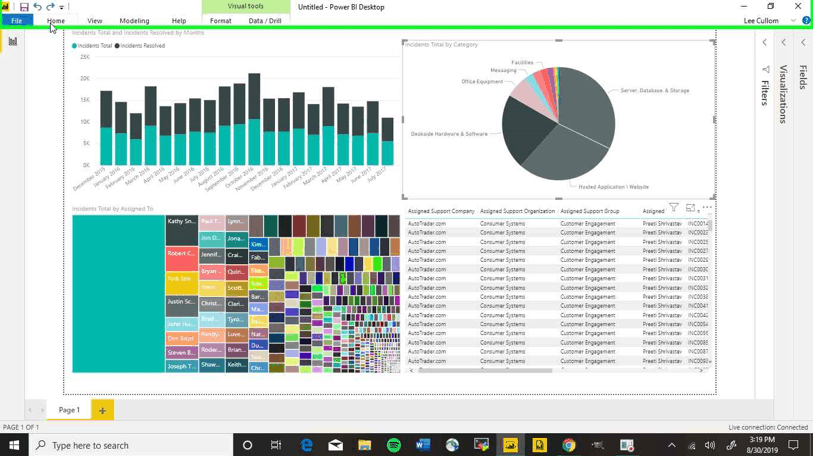Click the Windows Start button
The image size is (815, 457).
14,446
